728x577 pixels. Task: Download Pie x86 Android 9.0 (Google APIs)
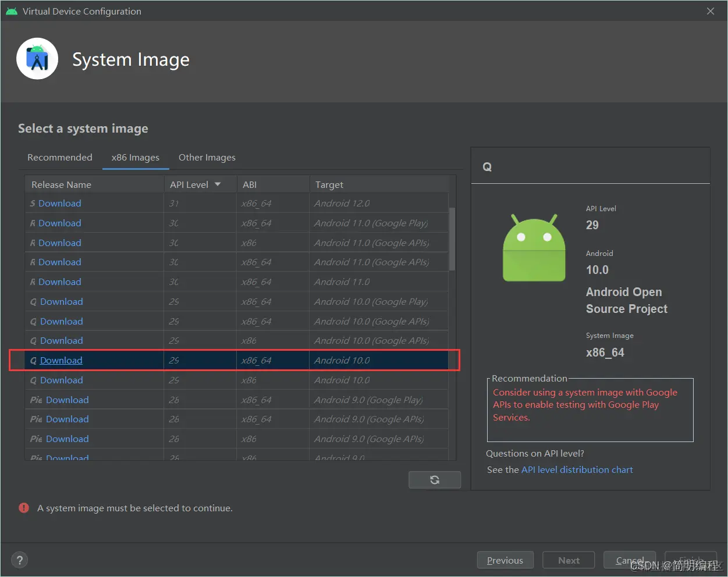coord(67,439)
